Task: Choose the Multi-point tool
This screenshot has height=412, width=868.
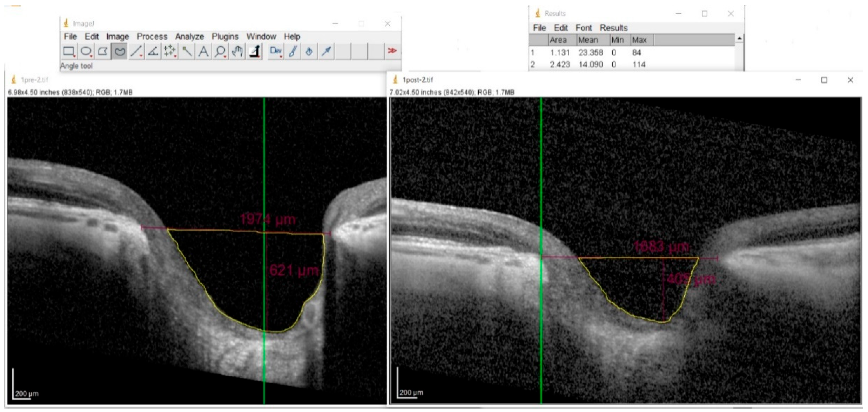Action: point(169,51)
